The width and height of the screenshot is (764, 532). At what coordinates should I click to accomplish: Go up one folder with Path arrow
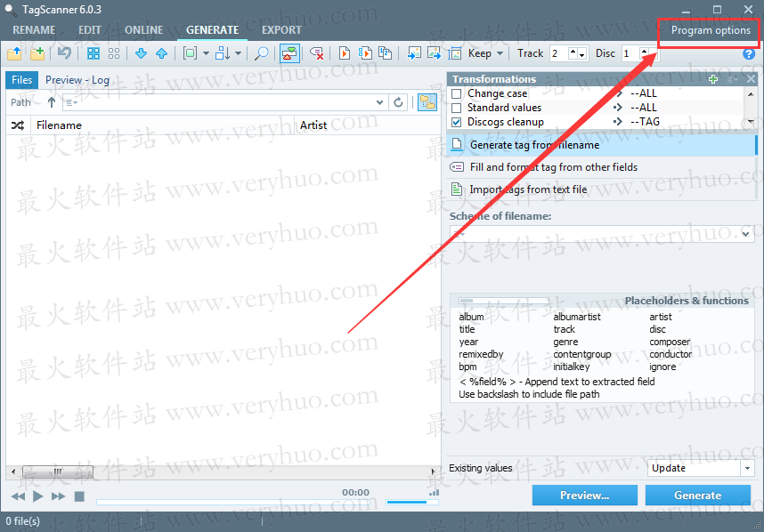52,102
